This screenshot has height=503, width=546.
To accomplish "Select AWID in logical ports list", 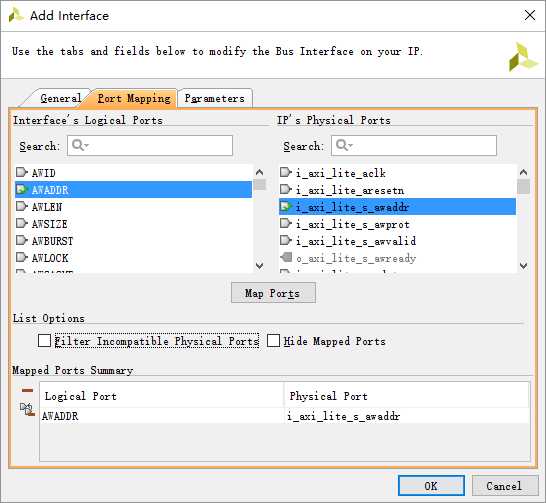I will click(133, 173).
